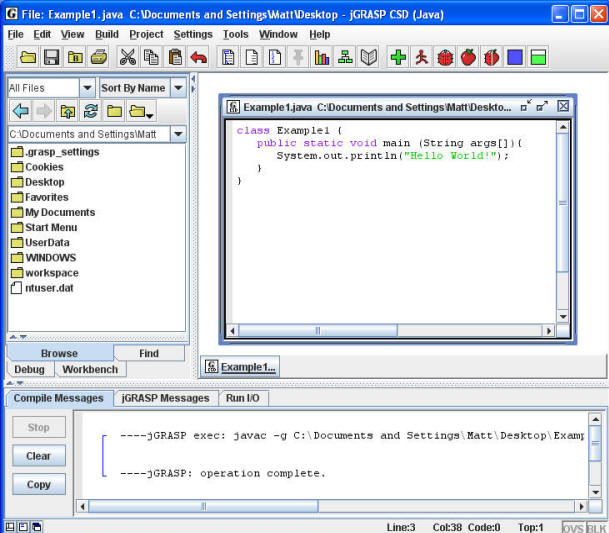The image size is (609, 533).
Task: Expand the directory path dropdown
Action: click(178, 134)
